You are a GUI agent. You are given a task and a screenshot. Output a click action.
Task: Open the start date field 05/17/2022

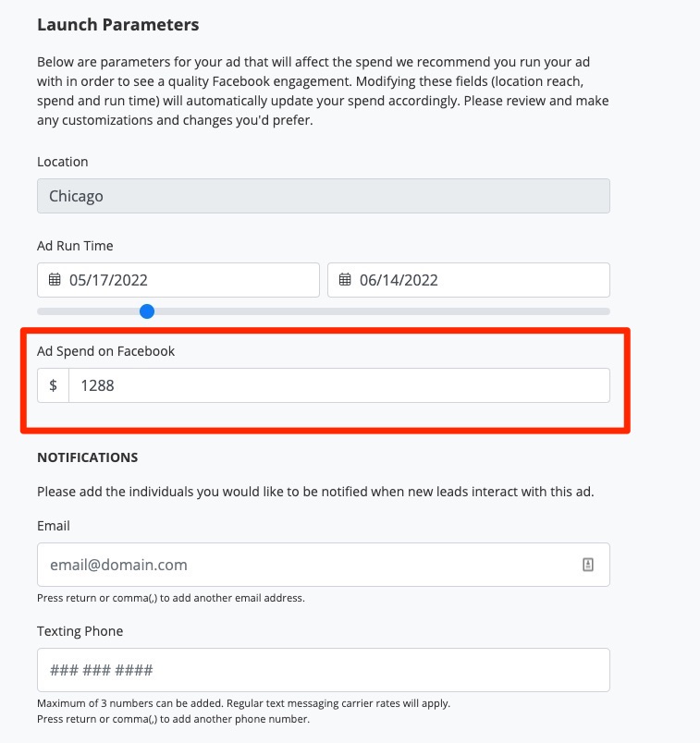pos(185,280)
